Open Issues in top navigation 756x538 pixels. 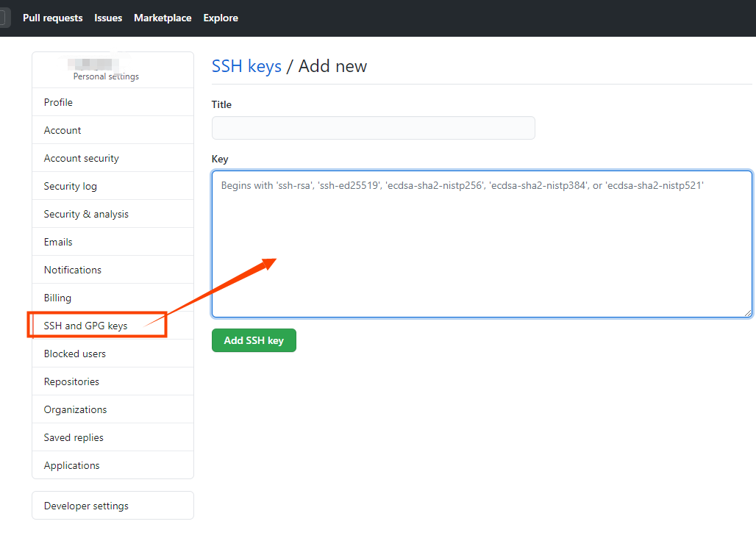tap(108, 18)
